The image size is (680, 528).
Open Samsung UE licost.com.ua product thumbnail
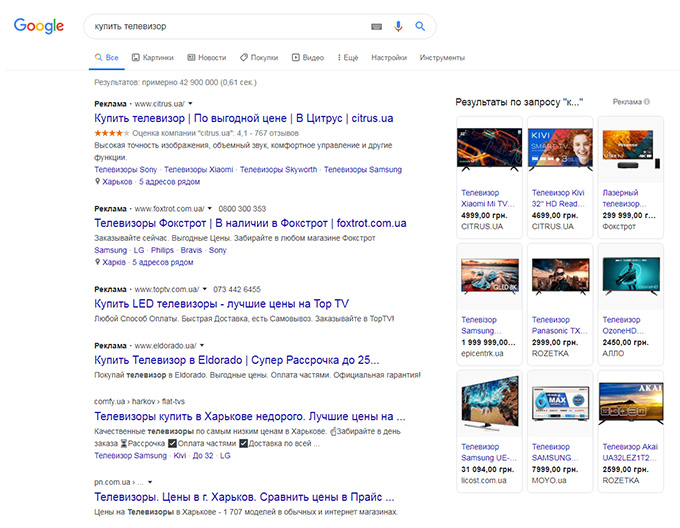489,403
